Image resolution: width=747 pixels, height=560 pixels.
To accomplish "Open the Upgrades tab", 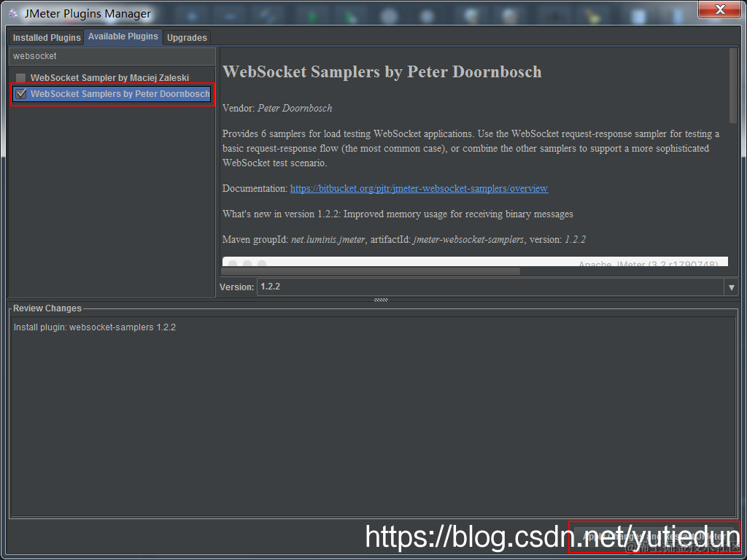I will coord(187,38).
